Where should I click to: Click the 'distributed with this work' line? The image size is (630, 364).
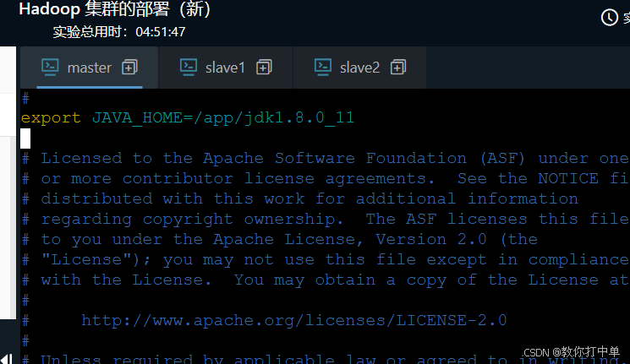pos(300,199)
